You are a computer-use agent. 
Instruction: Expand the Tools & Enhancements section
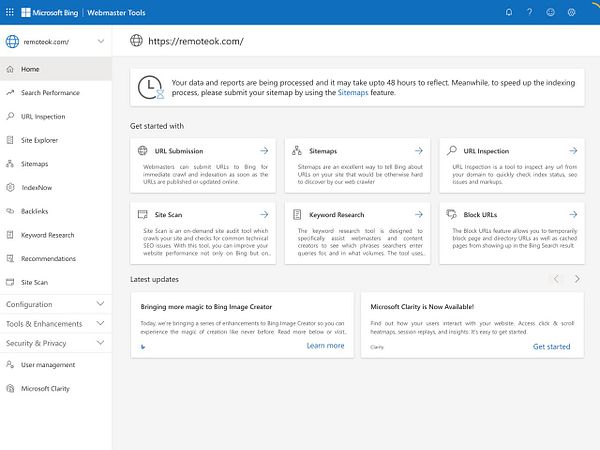[x=56, y=324]
